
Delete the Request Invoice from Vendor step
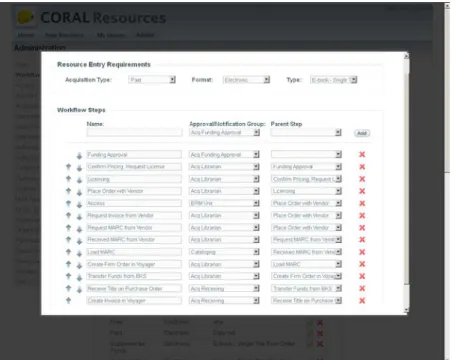click(x=362, y=216)
